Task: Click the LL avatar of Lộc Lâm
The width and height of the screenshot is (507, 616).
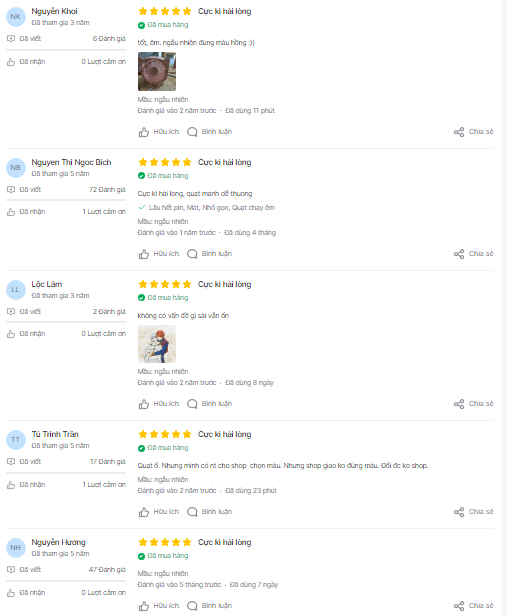Action: point(16,290)
